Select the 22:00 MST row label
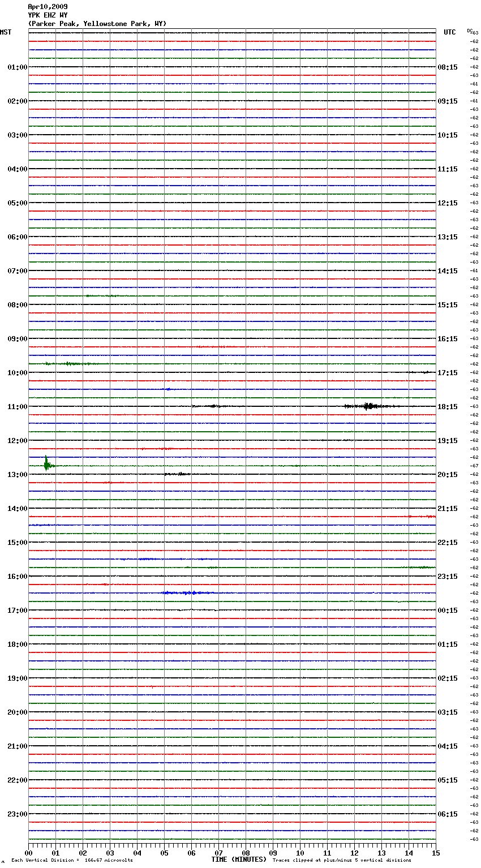 18,780
